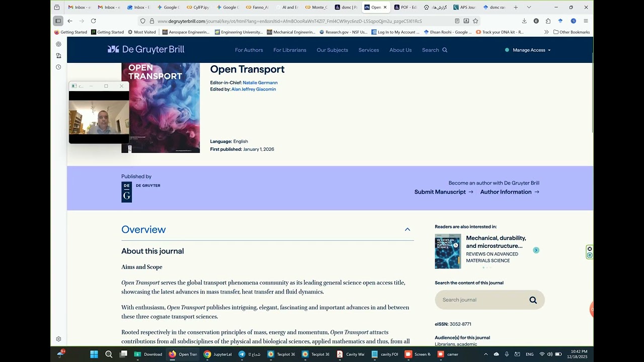This screenshot has height=362, width=644.
Task: List all tabs dropdown arrow
Action: coord(529,8)
